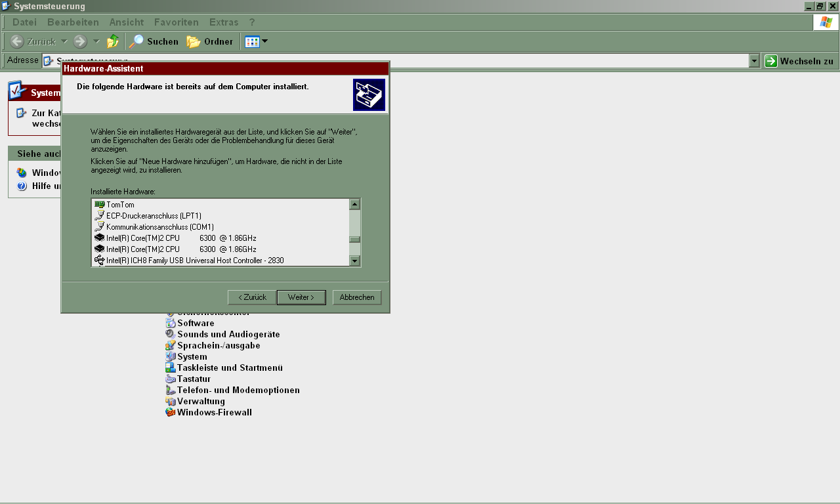
Task: Open the view options dropdown arrow
Action: [264, 41]
